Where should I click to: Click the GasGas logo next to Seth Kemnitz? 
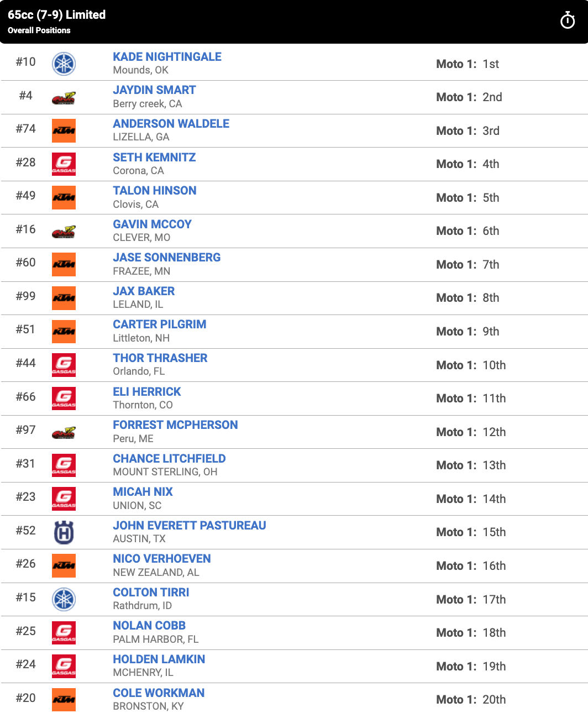click(x=64, y=164)
